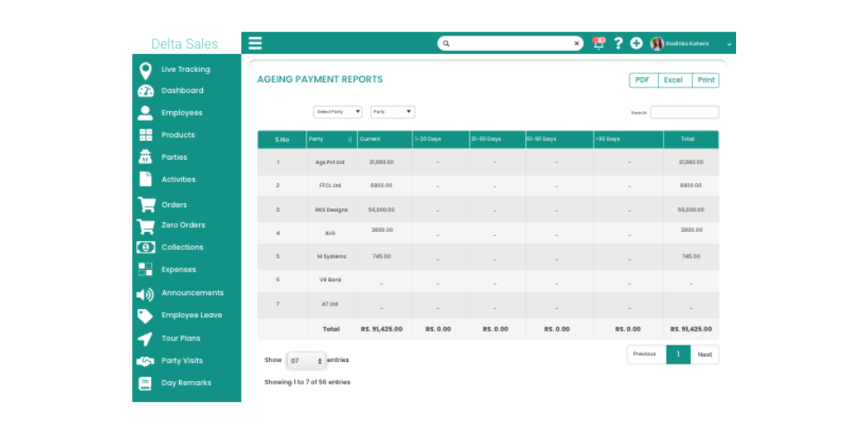Viewport: 868px width, 434px height.
Task: Toggle the hamburger menu icon
Action: point(255,43)
